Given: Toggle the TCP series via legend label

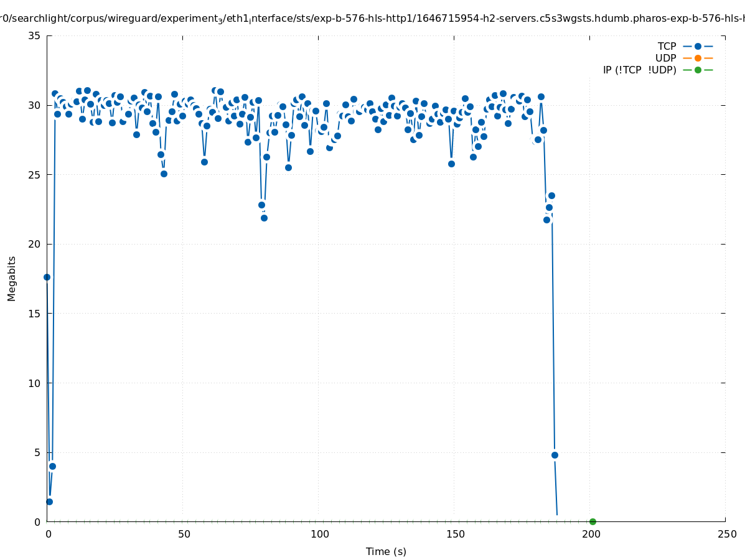Looking at the screenshot, I should (x=667, y=46).
